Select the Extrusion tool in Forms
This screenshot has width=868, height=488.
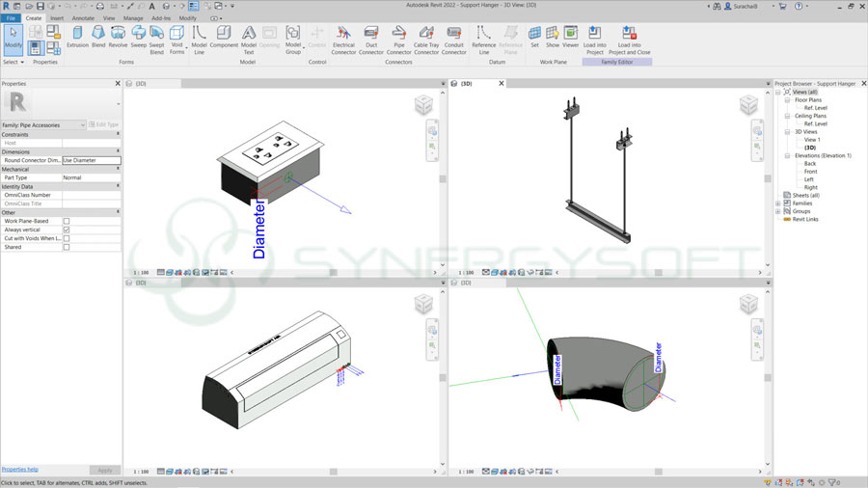coord(77,38)
